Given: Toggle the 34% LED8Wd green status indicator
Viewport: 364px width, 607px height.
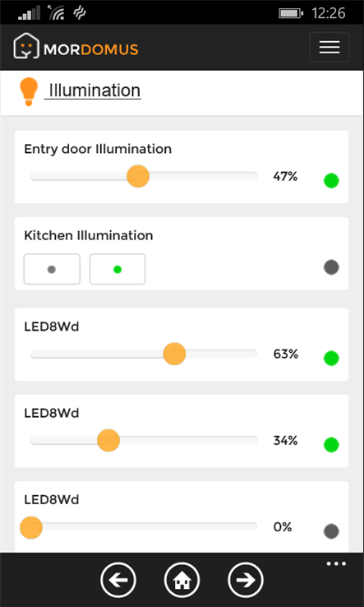Looking at the screenshot, I should point(331,445).
